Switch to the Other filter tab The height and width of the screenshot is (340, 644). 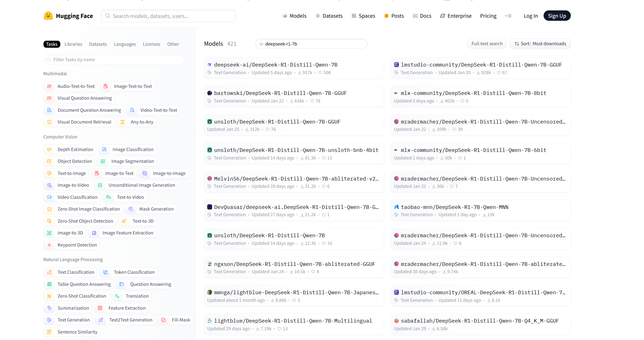coord(173,44)
